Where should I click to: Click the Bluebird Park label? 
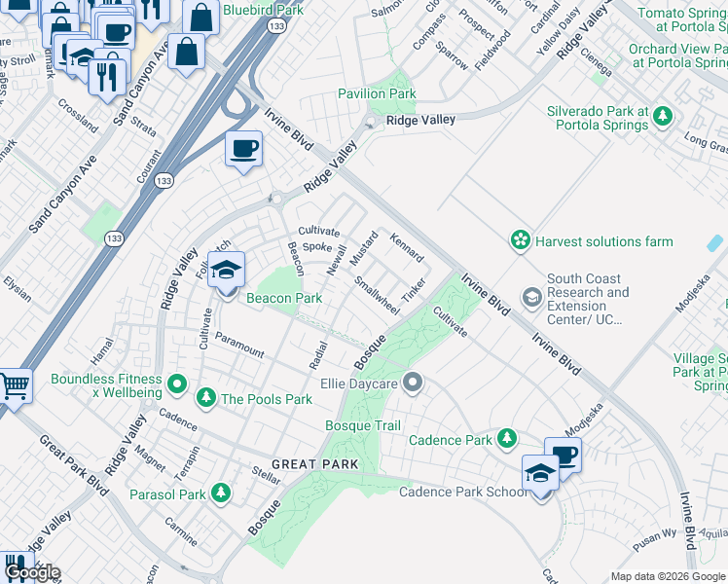(x=263, y=10)
